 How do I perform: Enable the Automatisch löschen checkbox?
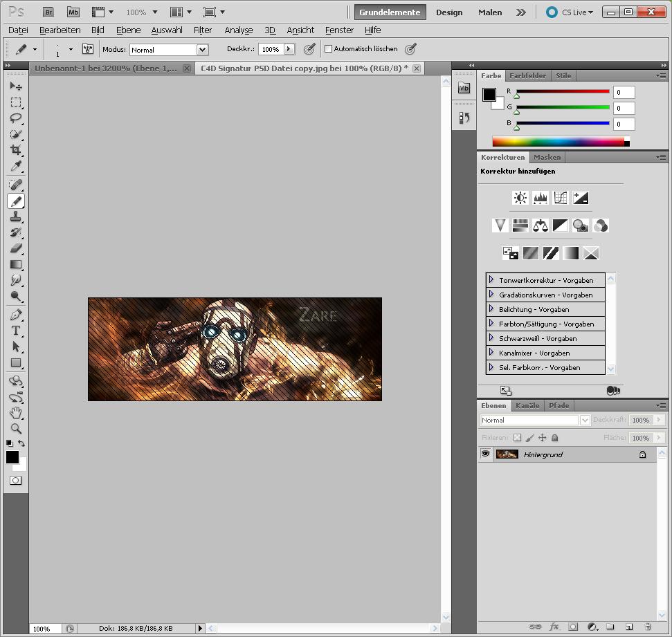point(329,49)
